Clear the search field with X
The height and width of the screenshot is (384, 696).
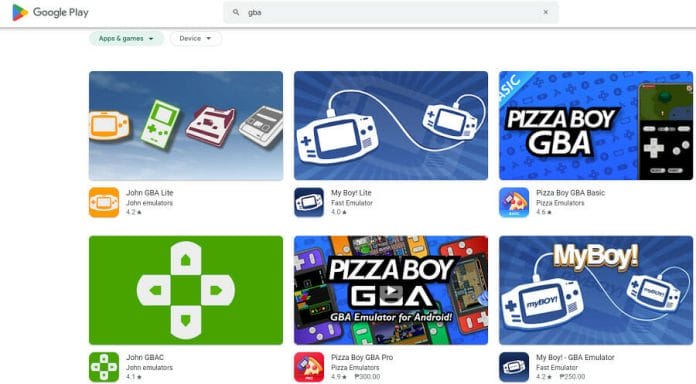click(546, 12)
